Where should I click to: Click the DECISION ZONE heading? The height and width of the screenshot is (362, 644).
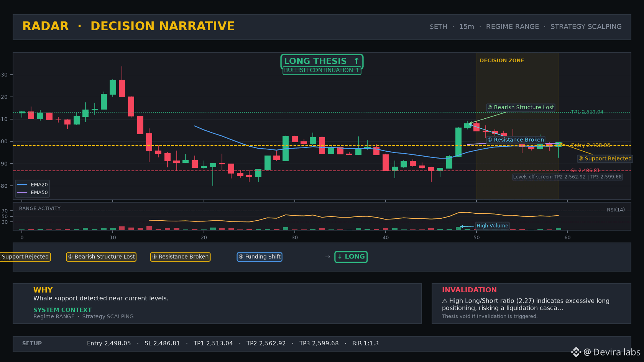502,61
